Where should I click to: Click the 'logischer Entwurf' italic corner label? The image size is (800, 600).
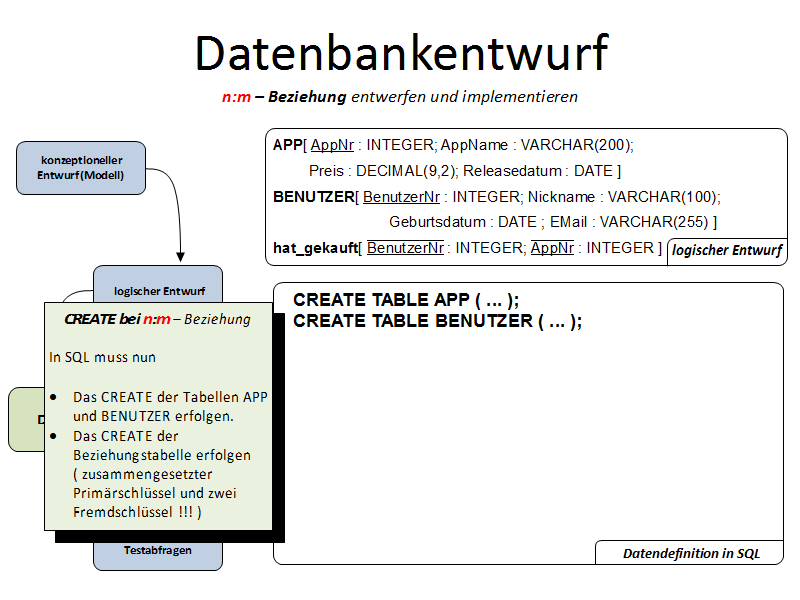coord(726,250)
